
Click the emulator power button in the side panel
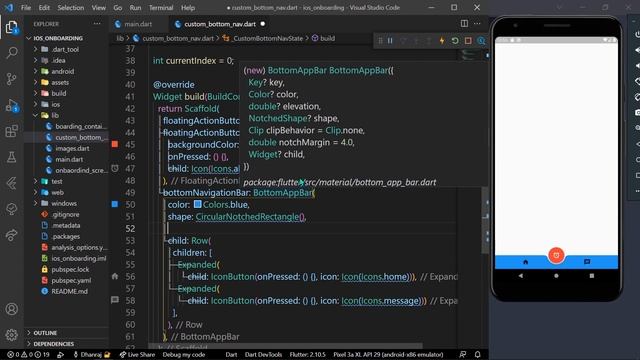pyautogui.click(x=637, y=35)
